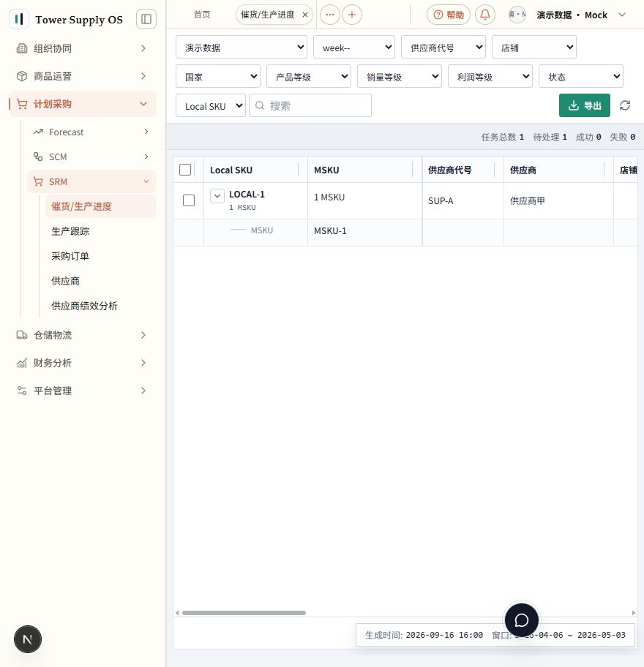Click the scrollbar right arrow
This screenshot has height=667, width=644.
coord(633,613)
